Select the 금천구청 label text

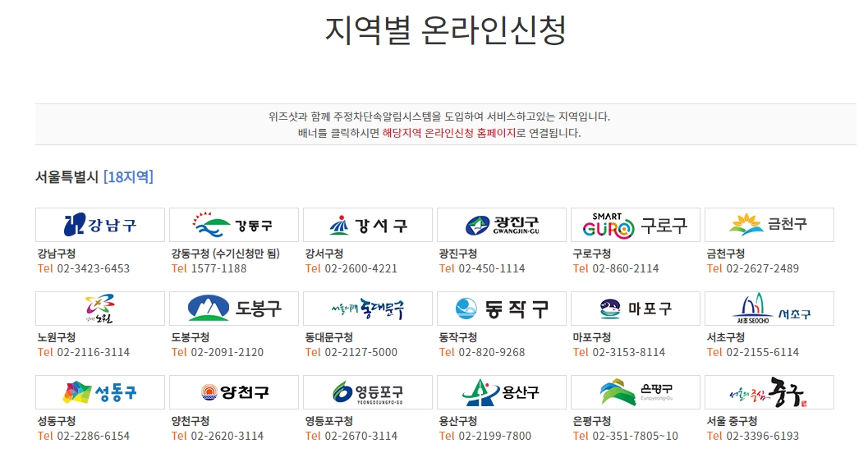click(726, 254)
